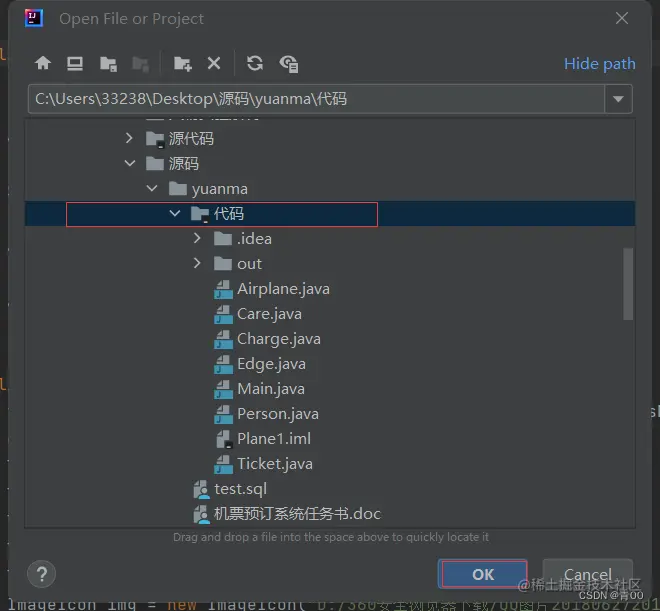The image size is (660, 611).
Task: Click the test.sql file icon
Action: (201, 489)
